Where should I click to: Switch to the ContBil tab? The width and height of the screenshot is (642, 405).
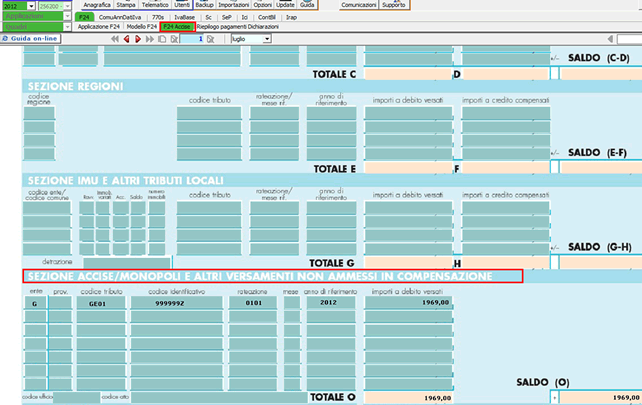(267, 17)
